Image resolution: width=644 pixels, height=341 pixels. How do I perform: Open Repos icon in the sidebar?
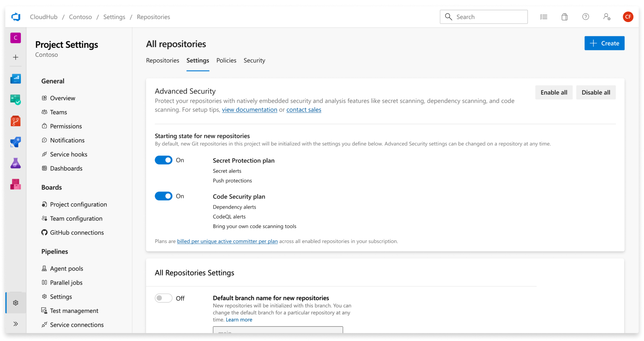coord(15,121)
